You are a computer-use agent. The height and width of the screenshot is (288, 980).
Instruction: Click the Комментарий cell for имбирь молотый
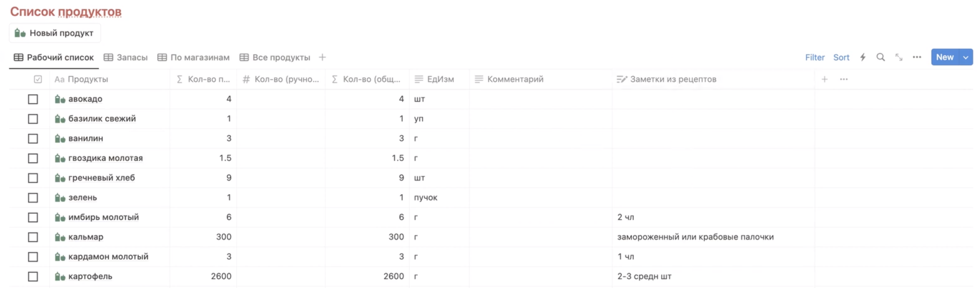[540, 217]
